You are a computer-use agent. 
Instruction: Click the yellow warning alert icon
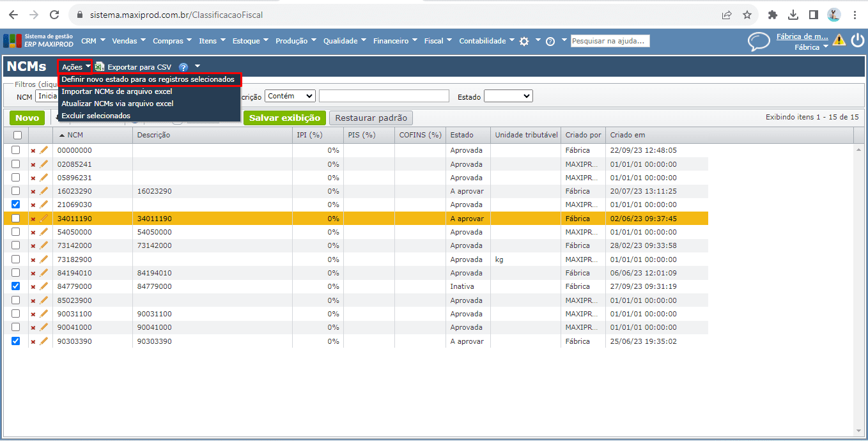click(x=839, y=40)
